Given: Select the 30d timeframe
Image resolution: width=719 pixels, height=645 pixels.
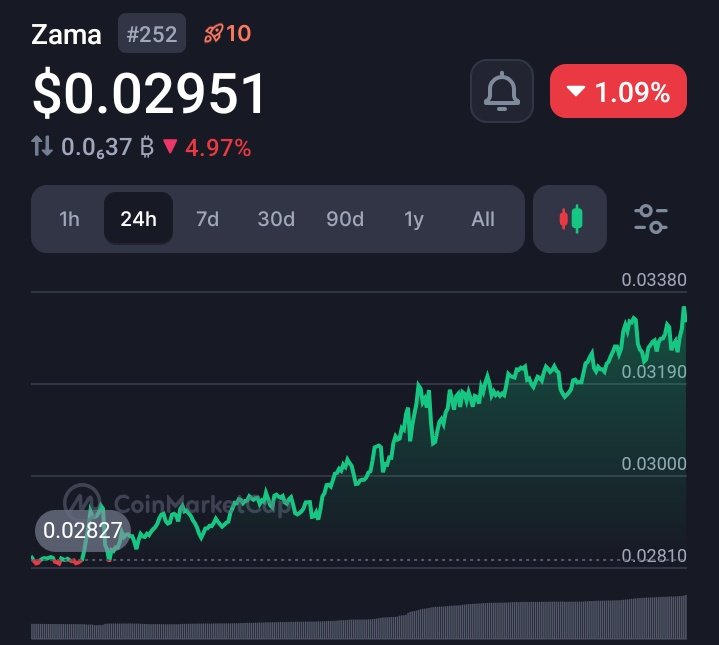Looking at the screenshot, I should click(x=276, y=219).
